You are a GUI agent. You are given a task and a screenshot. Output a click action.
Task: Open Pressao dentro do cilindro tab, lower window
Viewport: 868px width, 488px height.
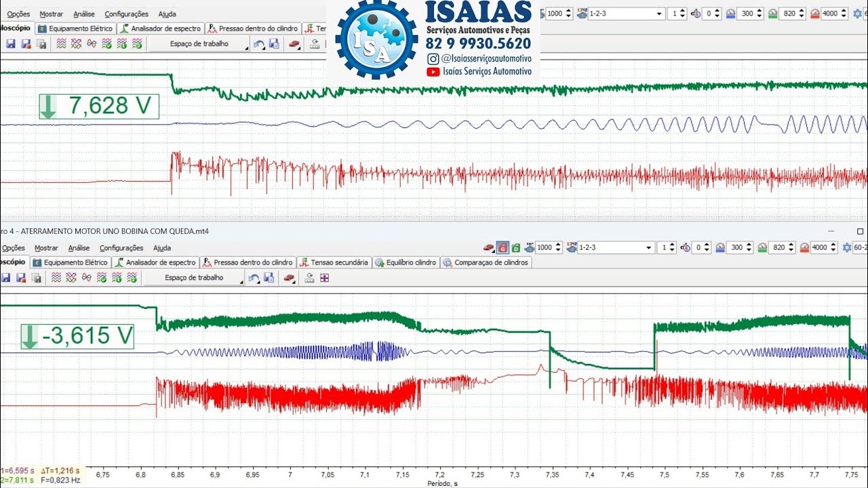248,262
